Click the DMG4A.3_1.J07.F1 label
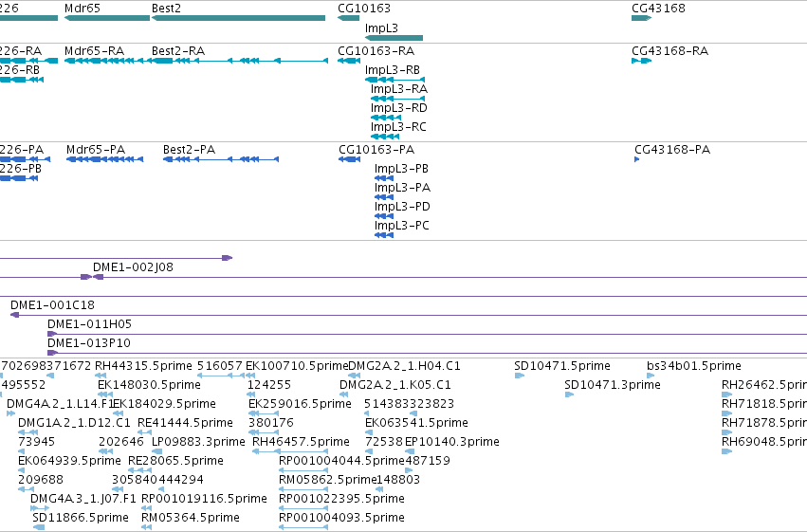This screenshot has width=807, height=532. point(83,499)
